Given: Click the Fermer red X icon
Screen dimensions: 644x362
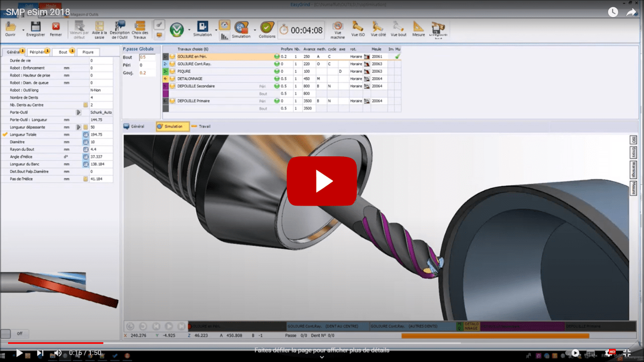Looking at the screenshot, I should coord(56,27).
